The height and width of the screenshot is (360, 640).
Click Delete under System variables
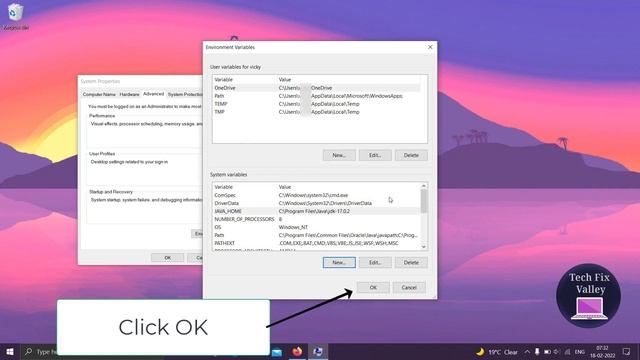coord(411,262)
